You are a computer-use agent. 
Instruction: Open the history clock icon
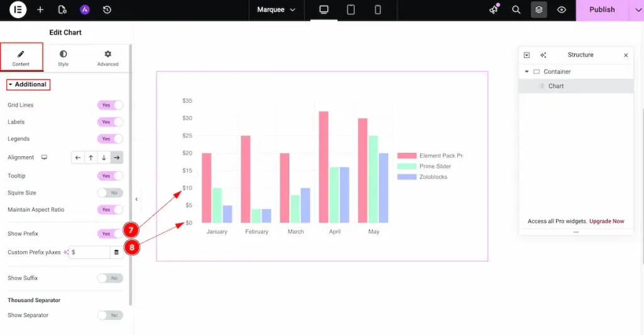107,9
